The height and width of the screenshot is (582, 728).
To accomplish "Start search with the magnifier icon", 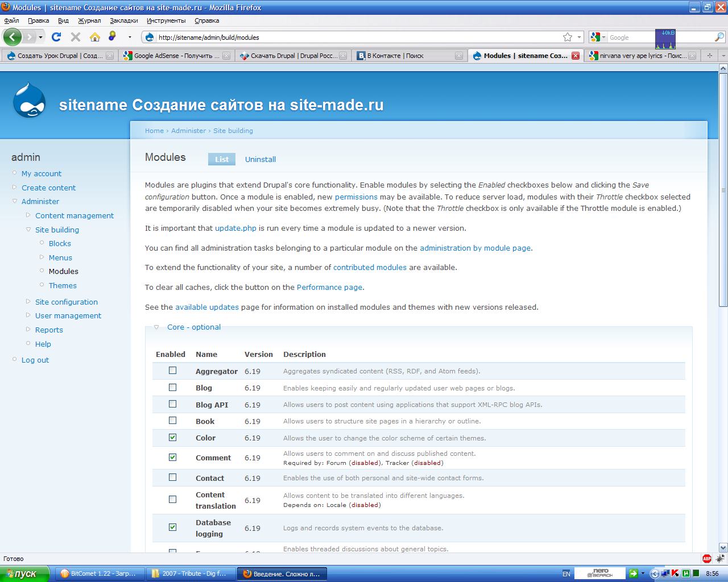I will click(719, 37).
